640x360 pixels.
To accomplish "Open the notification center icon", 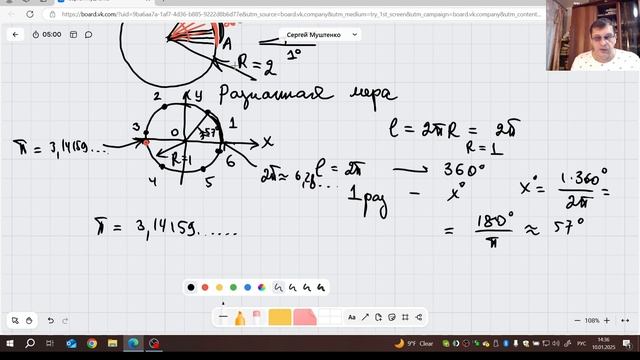I will (627, 343).
